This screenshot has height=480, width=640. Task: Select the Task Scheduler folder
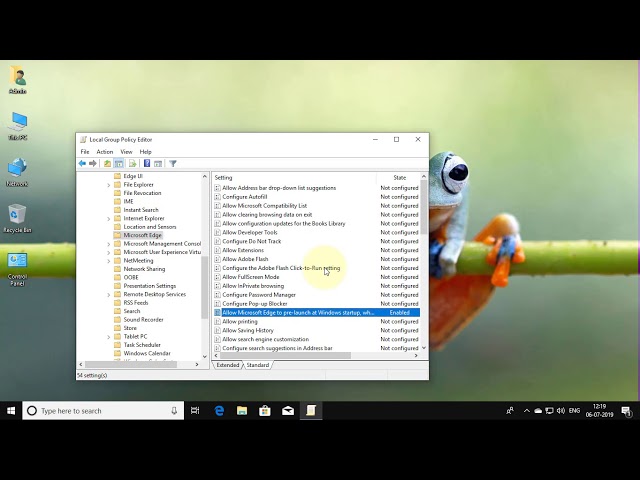click(x=142, y=345)
